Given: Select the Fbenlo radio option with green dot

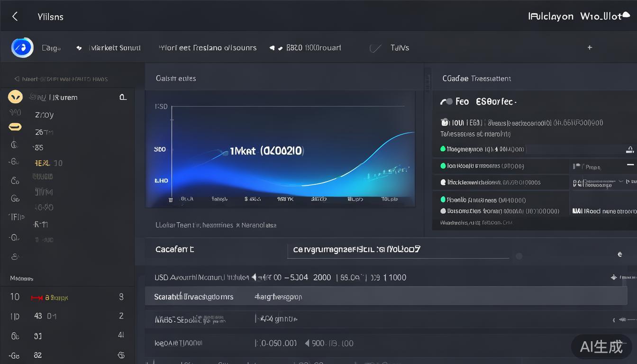Looking at the screenshot, I should coord(443,200).
